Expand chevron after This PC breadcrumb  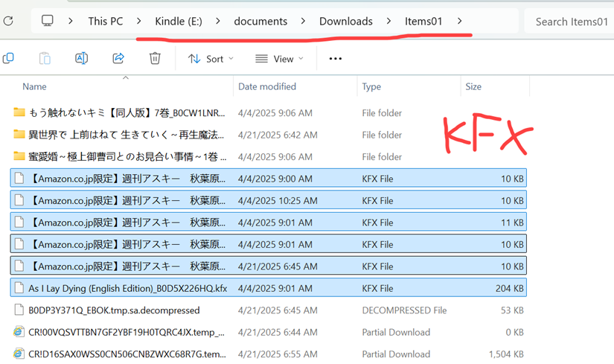(x=138, y=21)
